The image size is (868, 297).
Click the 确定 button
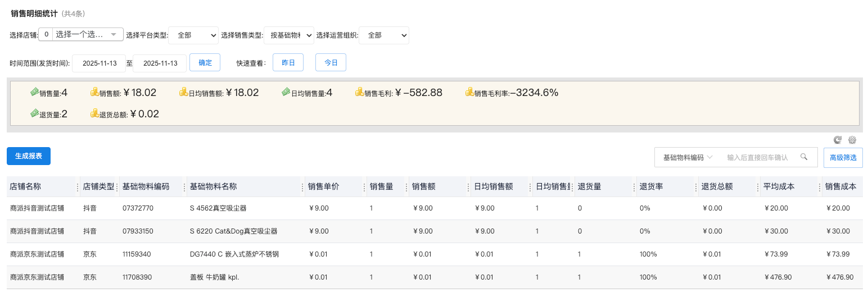click(x=205, y=63)
